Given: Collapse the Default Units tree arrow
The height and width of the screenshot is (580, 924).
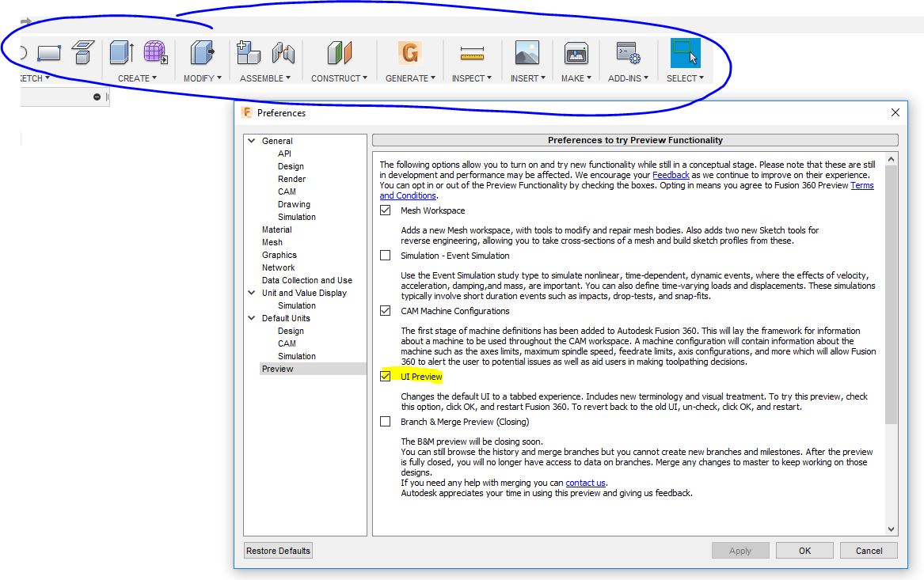Looking at the screenshot, I should [x=252, y=318].
